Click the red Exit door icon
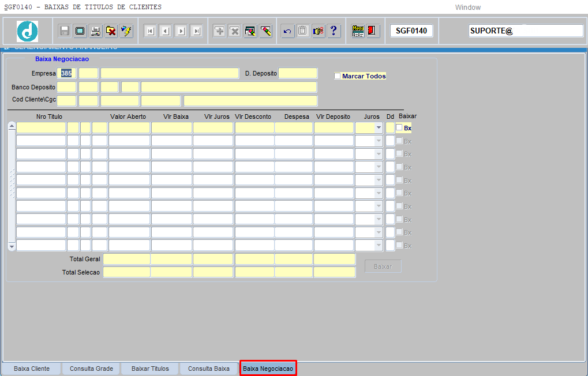Image resolution: width=588 pixels, height=376 pixels. click(373, 31)
